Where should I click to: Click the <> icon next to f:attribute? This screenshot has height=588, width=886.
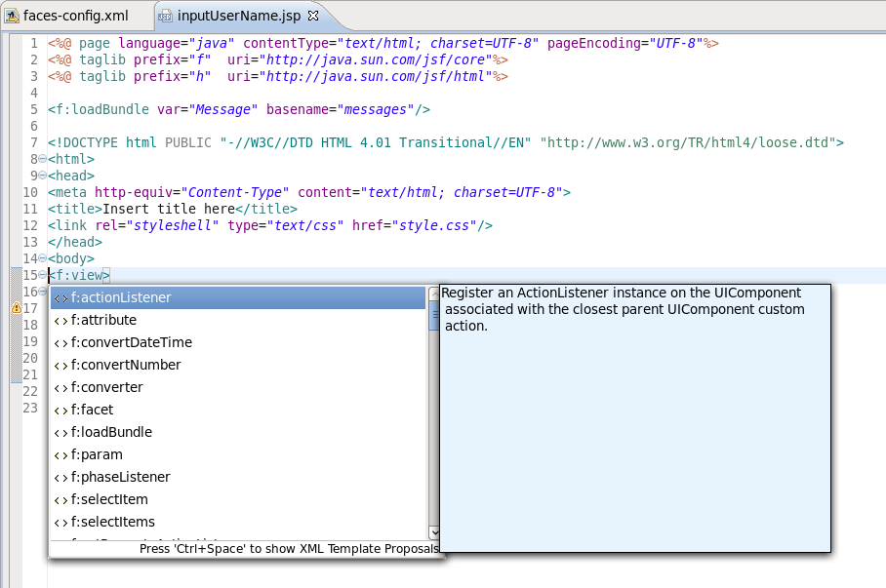pos(62,320)
